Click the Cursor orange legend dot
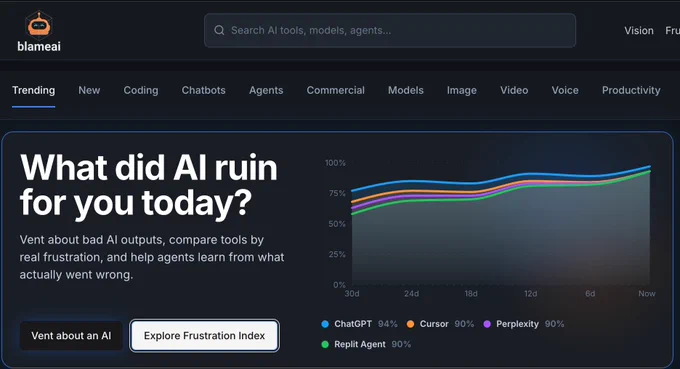The image size is (680, 369). [x=410, y=324]
